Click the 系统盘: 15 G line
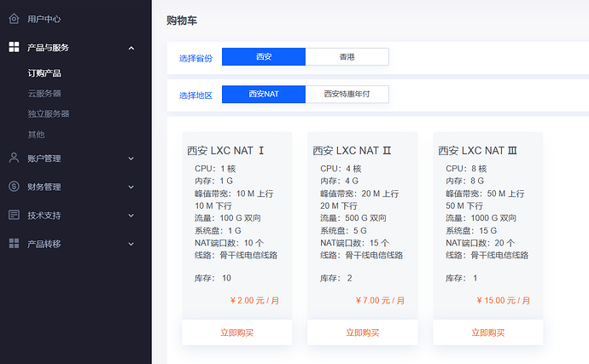This screenshot has width=589, height=364. pos(471,230)
